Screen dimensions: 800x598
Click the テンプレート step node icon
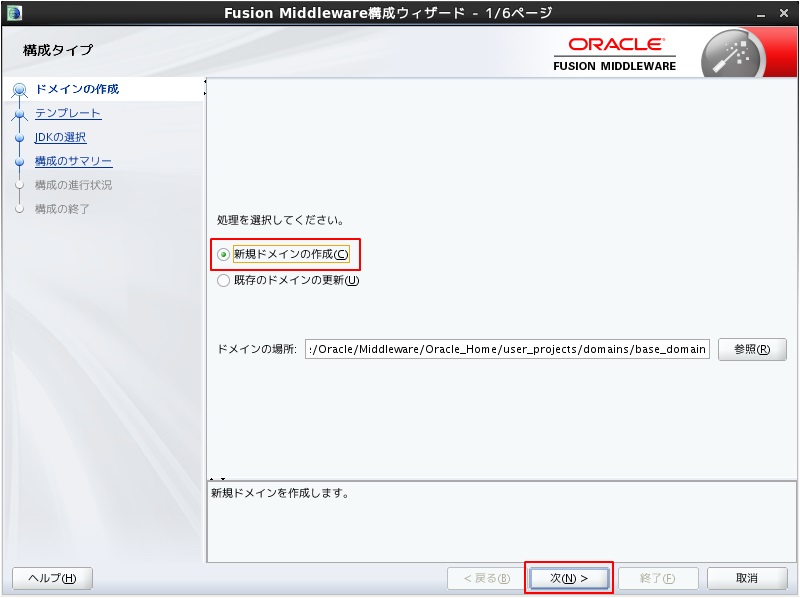[19, 114]
